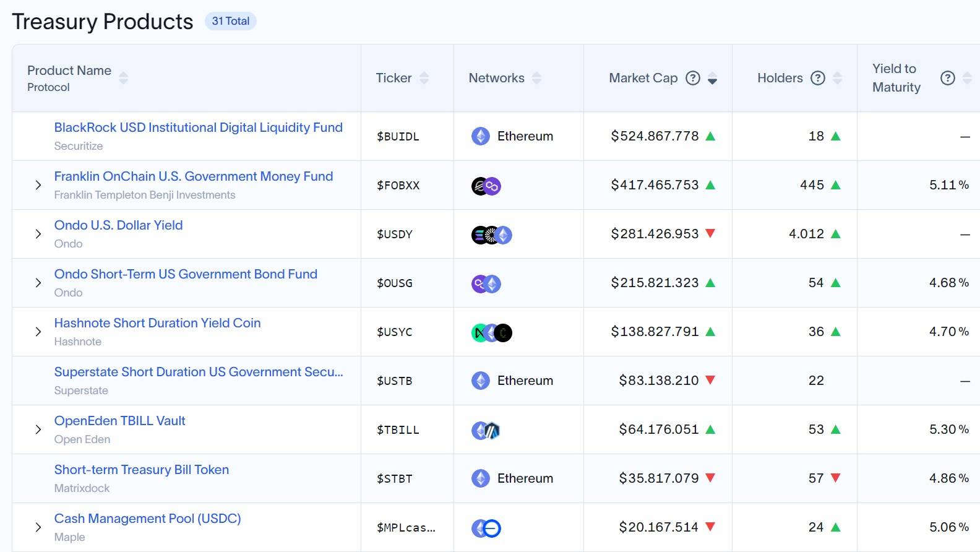Click the $138.827.791 market cap
This screenshot has width=980, height=552.
point(655,332)
